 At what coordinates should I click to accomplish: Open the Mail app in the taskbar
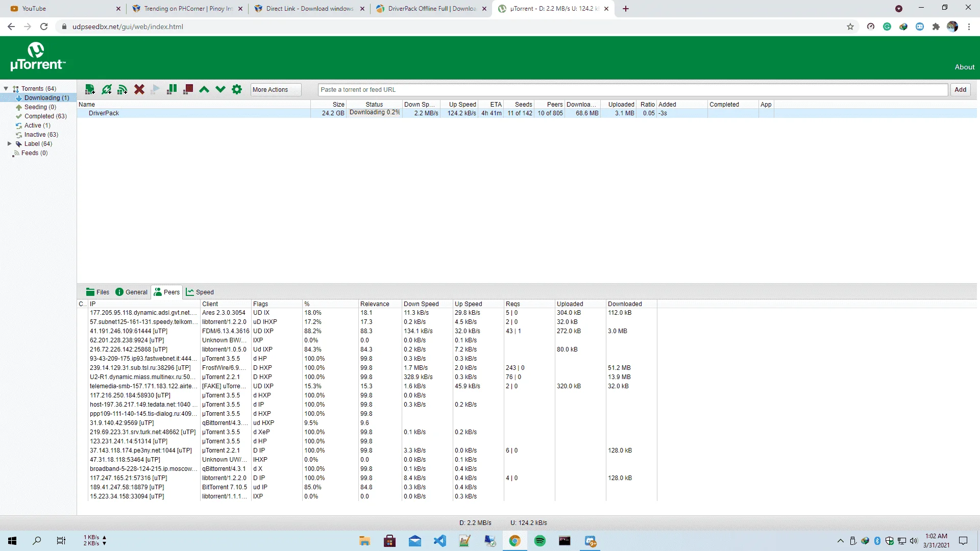click(414, 541)
